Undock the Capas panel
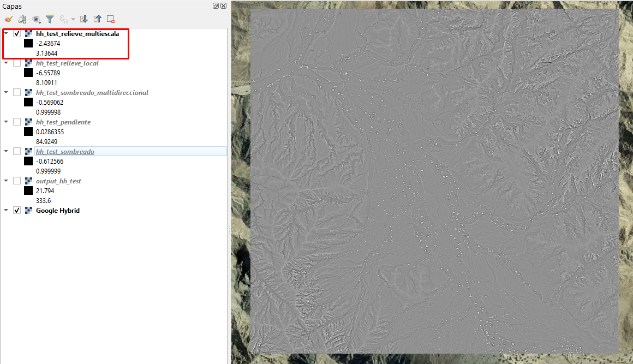 tap(216, 5)
